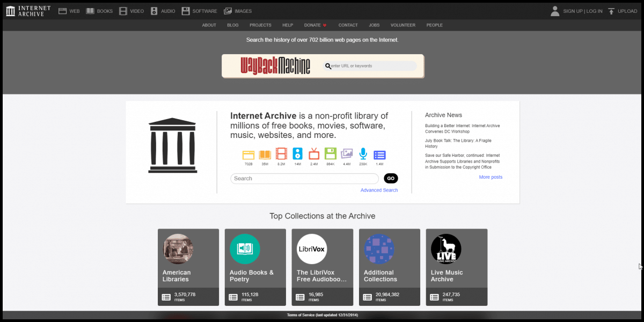Open the VOLUNTEER menu item

click(403, 25)
